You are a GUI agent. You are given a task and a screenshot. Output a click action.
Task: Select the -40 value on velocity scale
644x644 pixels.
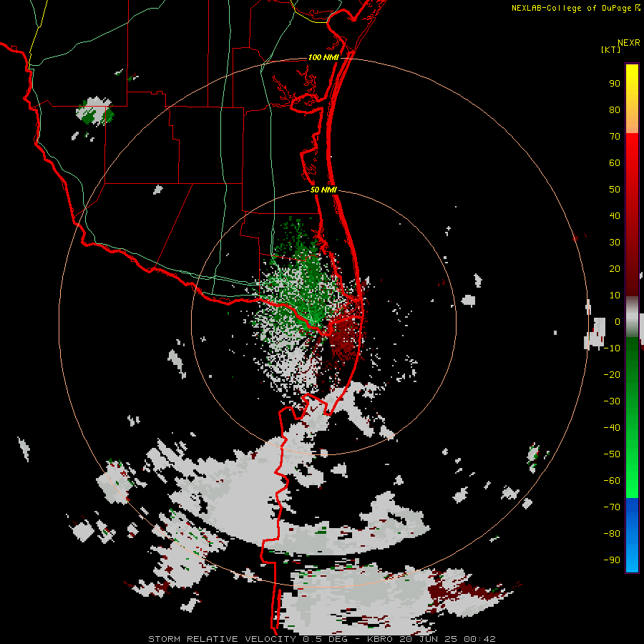point(612,428)
